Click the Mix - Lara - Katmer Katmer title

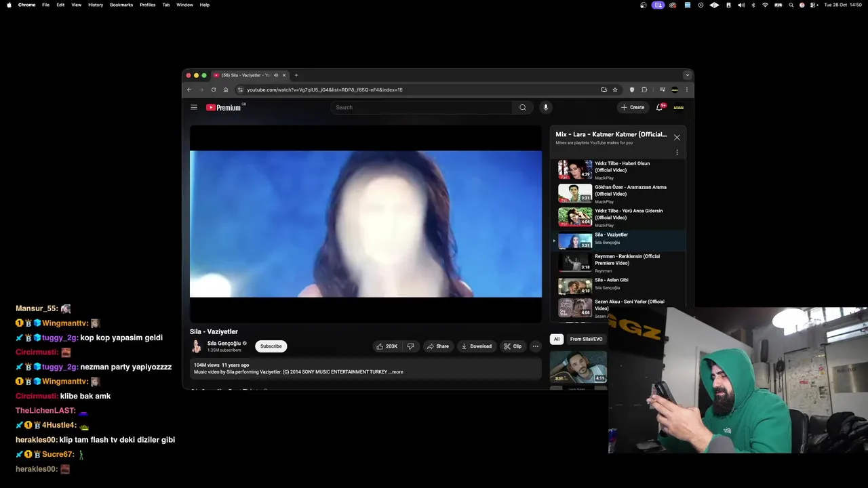click(611, 134)
